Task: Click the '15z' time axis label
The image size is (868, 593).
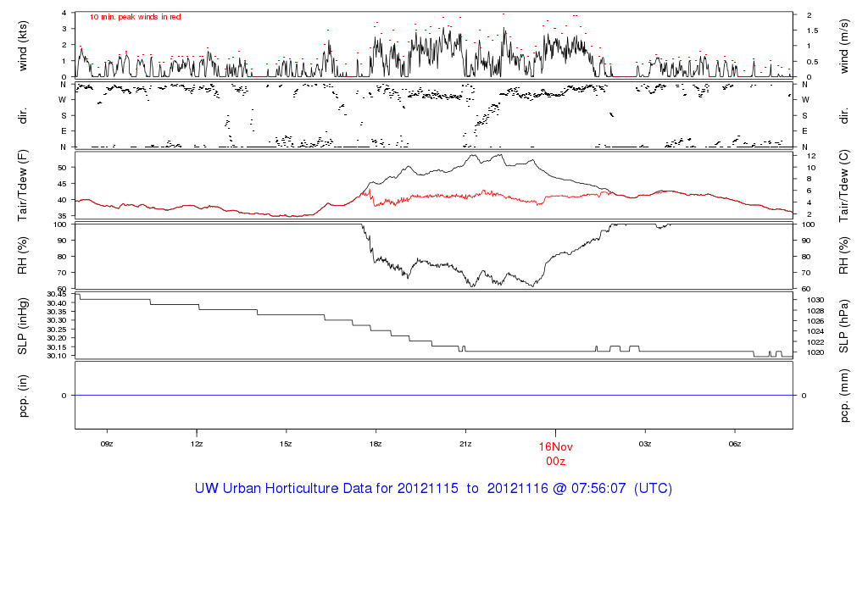Action: pyautogui.click(x=286, y=444)
